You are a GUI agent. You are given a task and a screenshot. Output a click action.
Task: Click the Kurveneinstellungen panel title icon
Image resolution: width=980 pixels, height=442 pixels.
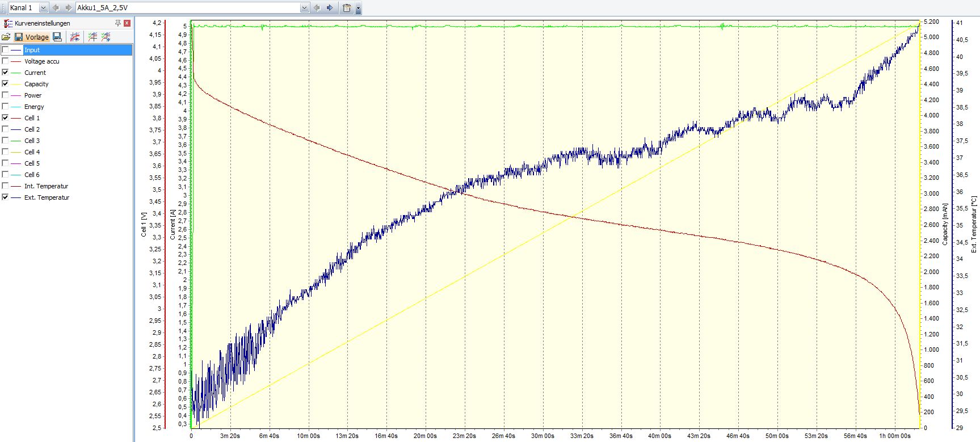click(8, 23)
